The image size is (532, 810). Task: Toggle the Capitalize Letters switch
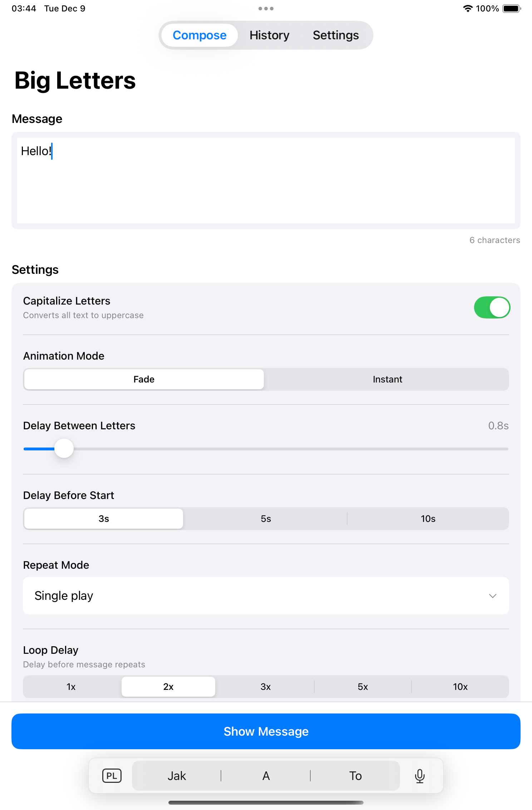[x=492, y=307]
